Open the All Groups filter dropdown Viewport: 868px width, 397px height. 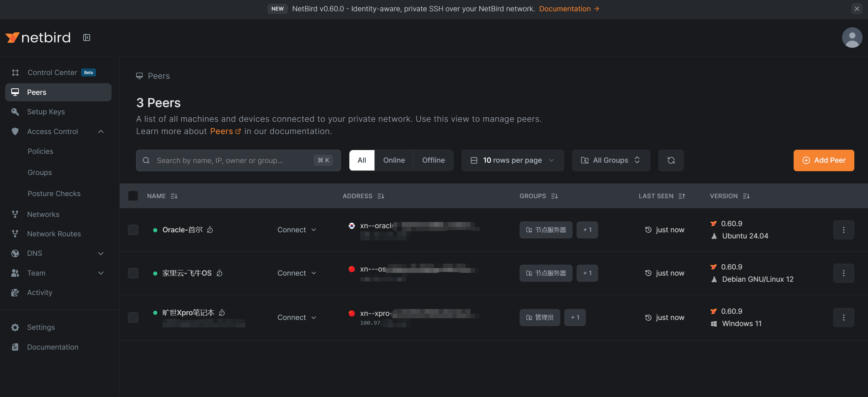coord(611,160)
